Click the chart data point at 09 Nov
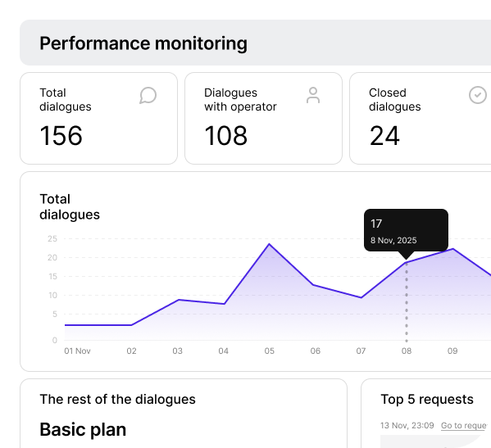 (452, 249)
